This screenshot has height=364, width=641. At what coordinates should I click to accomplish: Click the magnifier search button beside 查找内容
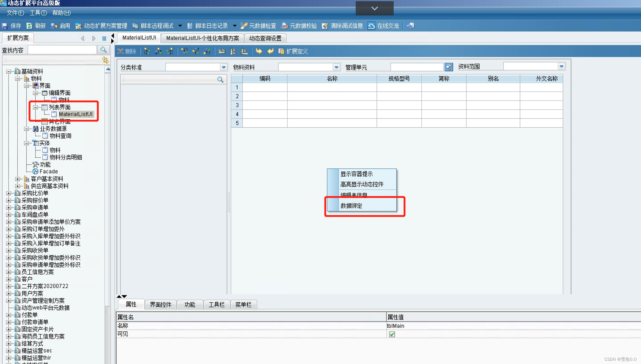click(x=103, y=50)
